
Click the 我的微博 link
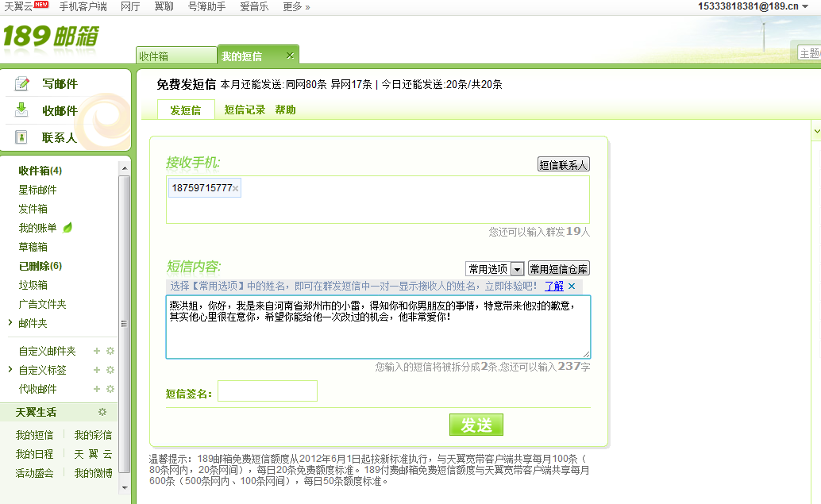tap(93, 473)
